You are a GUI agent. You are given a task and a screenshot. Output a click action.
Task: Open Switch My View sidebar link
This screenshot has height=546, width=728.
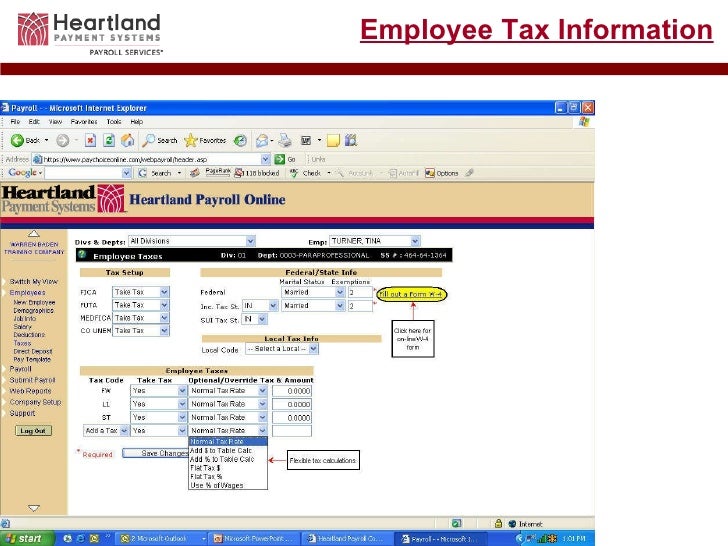[33, 281]
